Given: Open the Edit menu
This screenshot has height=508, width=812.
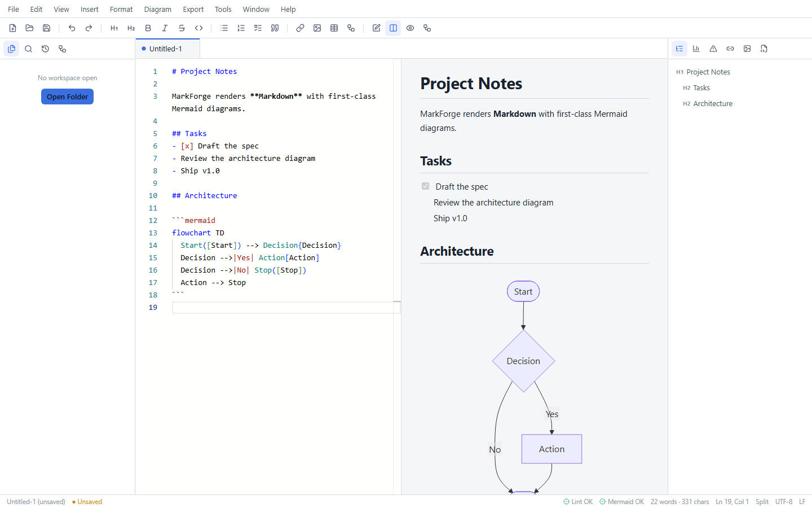Looking at the screenshot, I should click(37, 9).
